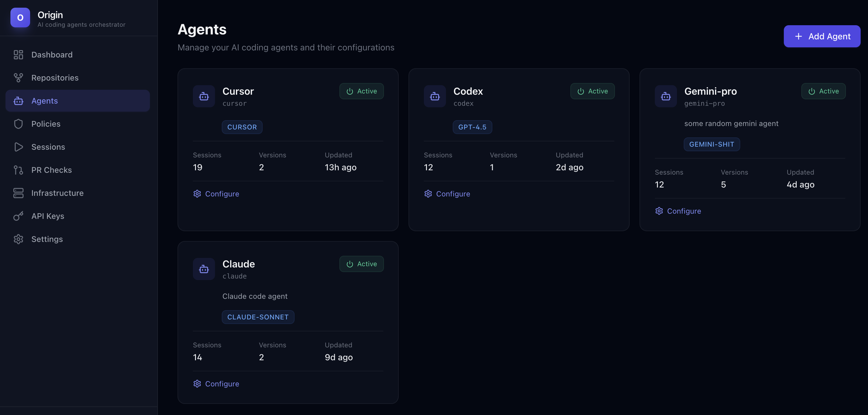868x415 pixels.
Task: Click the Cursor agent robot icon
Action: click(x=204, y=96)
